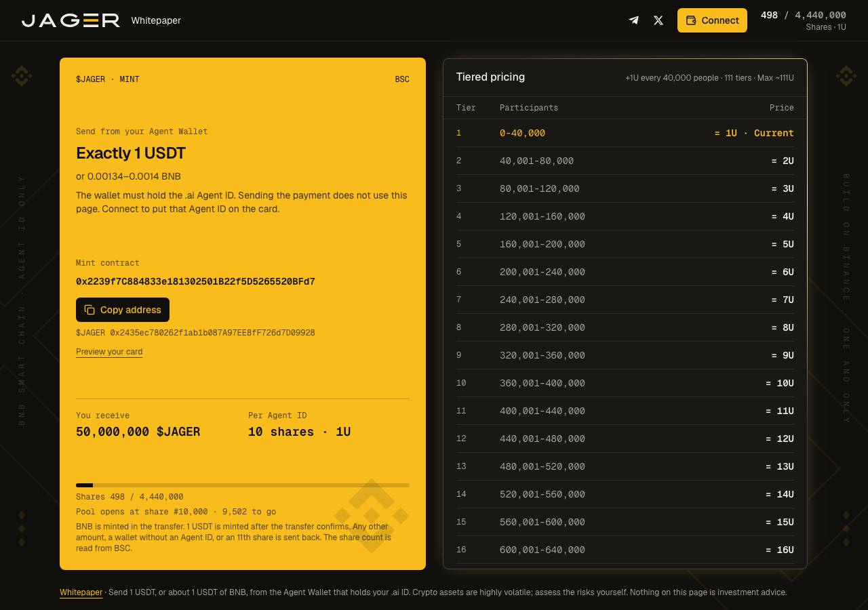The image size is (868, 610).
Task: Click the top-left BNB diamond decoration
Action: (22, 76)
